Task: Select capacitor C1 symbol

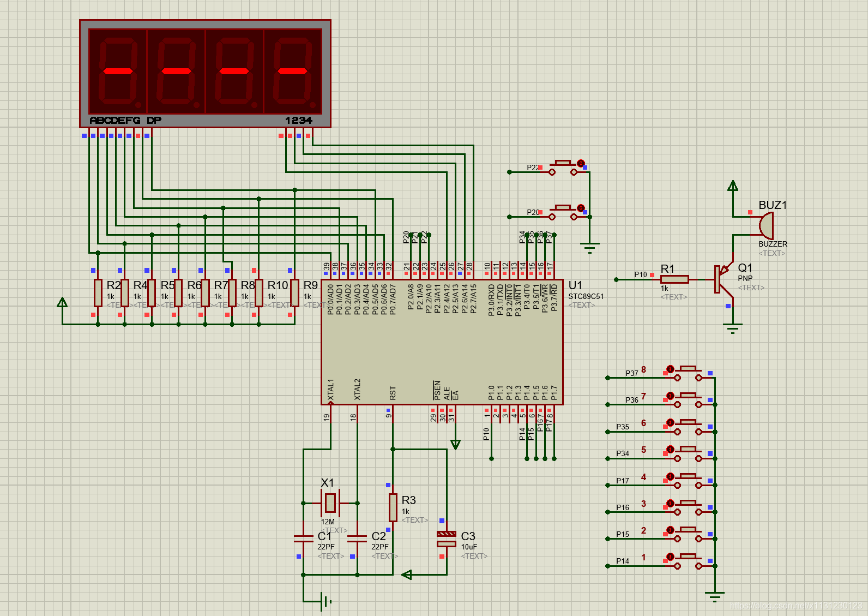Action: tap(304, 539)
